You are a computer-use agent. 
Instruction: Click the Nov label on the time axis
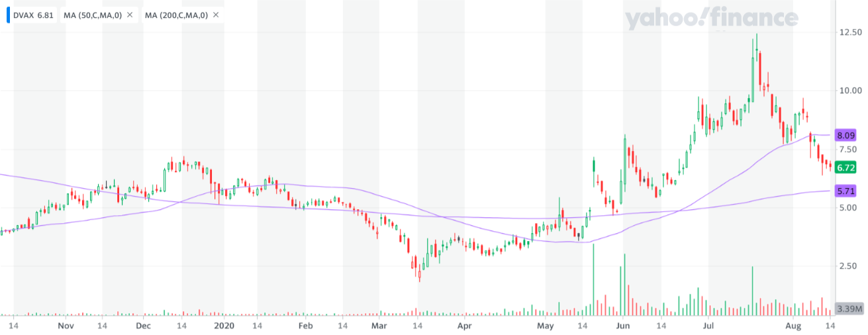[65, 326]
